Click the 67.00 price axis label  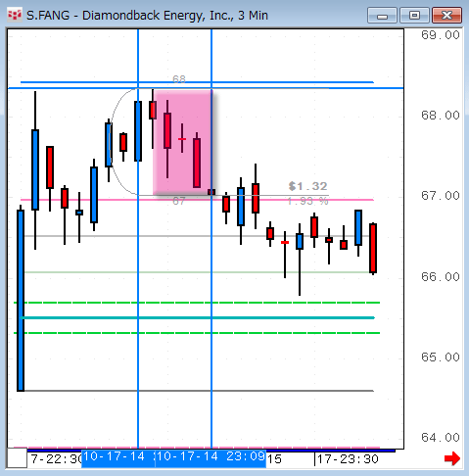click(441, 196)
